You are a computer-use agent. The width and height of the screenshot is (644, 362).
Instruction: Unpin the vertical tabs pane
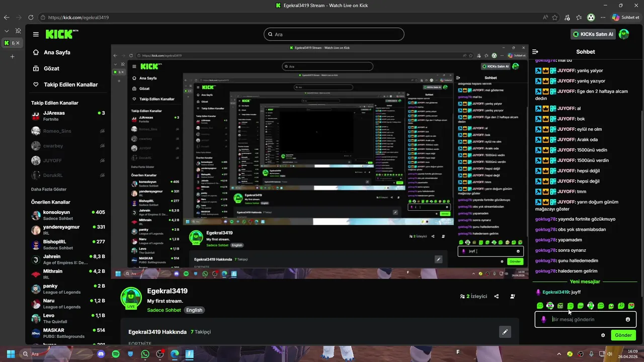pos(18,31)
